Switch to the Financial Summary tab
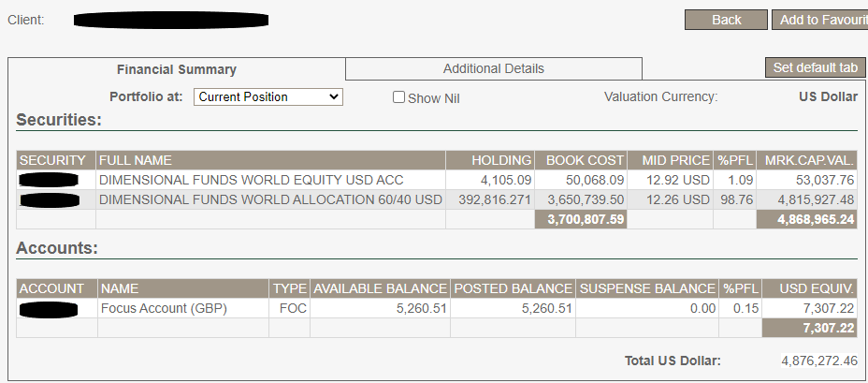Viewport: 868px width, 383px height. (176, 69)
